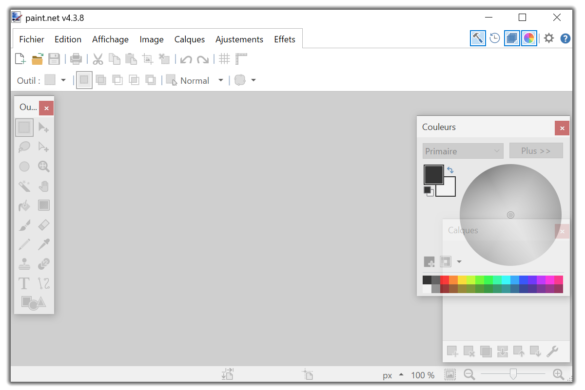Screen dimensions: 585x390
Task: Select the Rectangle Select tool in the tools panel
Action: (24, 128)
